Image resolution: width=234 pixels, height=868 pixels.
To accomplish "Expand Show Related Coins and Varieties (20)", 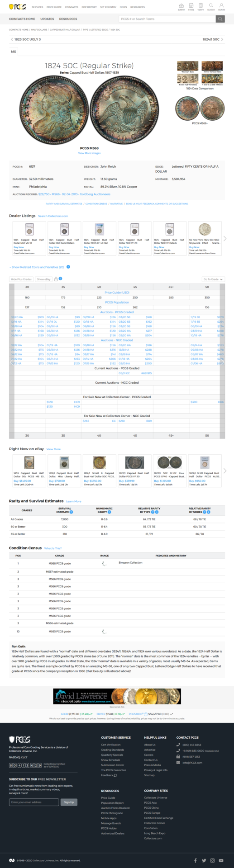I will (38, 267).
